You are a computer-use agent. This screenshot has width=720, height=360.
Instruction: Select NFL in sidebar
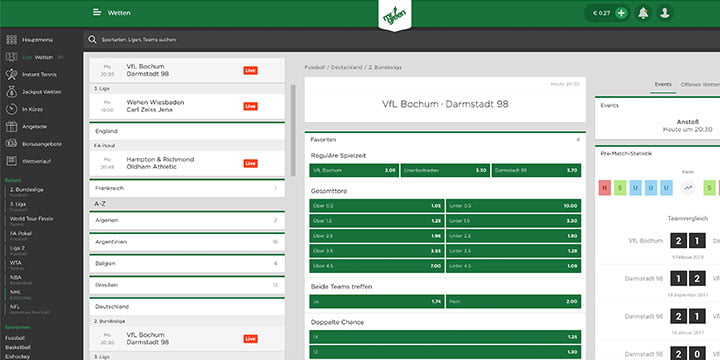click(x=30, y=309)
